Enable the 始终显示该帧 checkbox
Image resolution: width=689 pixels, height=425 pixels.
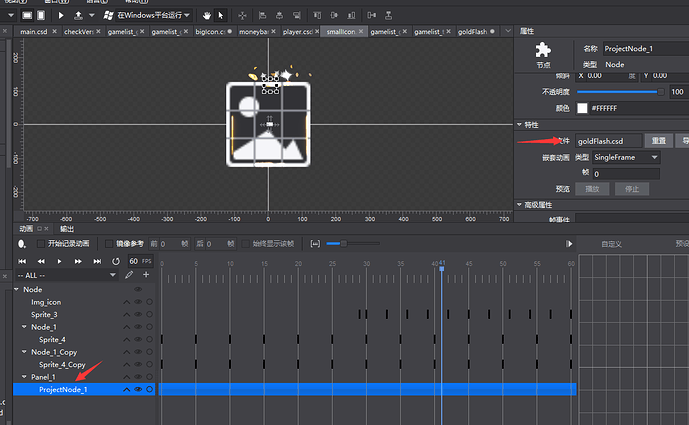[x=246, y=243]
